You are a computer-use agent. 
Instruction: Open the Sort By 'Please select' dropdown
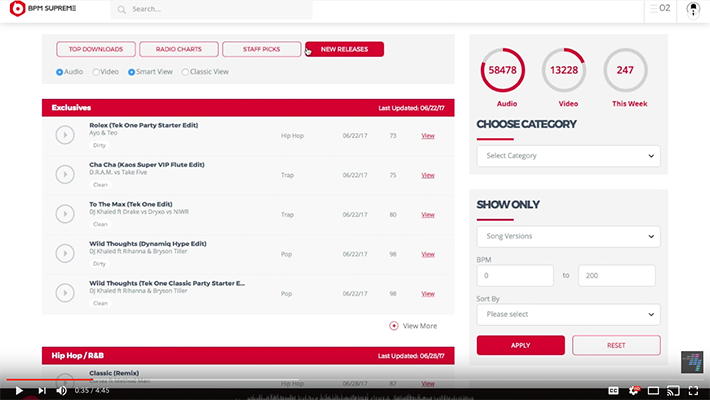point(568,314)
